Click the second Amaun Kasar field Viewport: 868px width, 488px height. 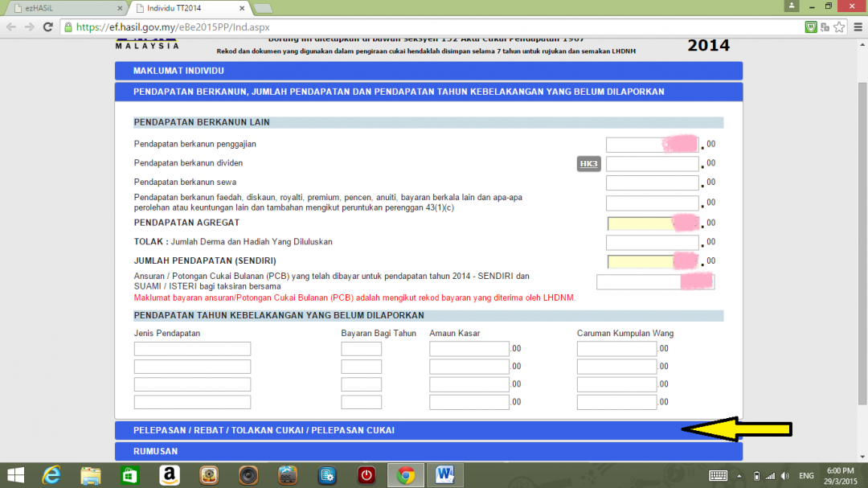(469, 366)
